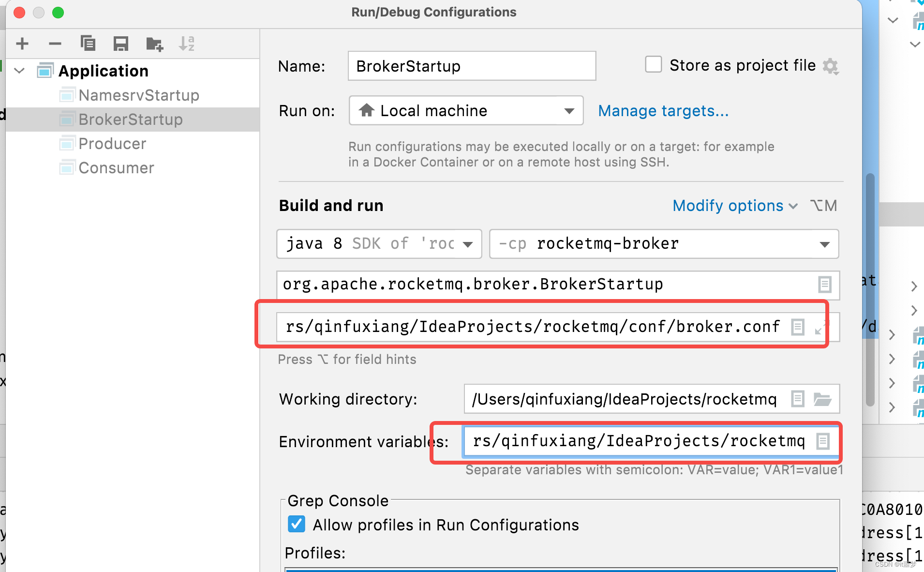Copy the selected configuration
The height and width of the screenshot is (572, 924).
tap(88, 44)
